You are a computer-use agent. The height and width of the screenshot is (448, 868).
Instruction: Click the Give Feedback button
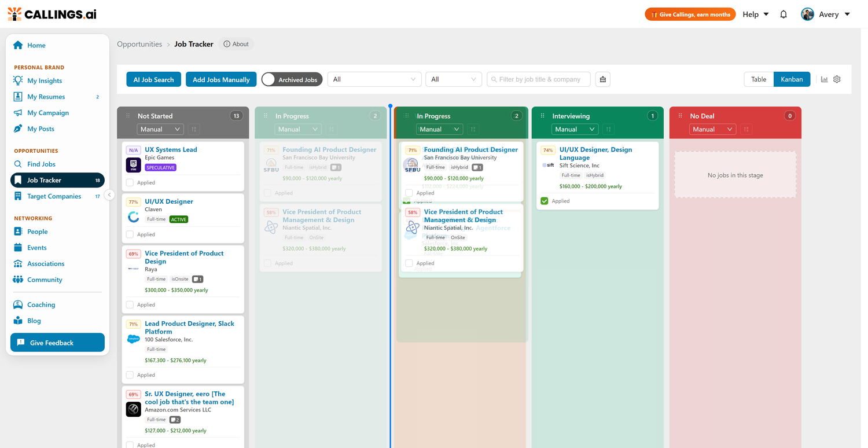(x=57, y=343)
